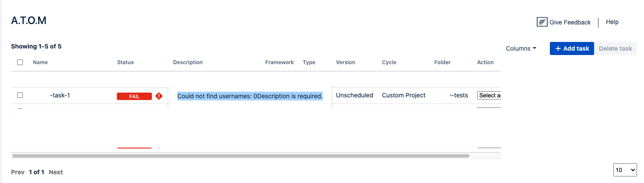Click the Prev pagination link
The height and width of the screenshot is (183, 644).
(x=18, y=172)
